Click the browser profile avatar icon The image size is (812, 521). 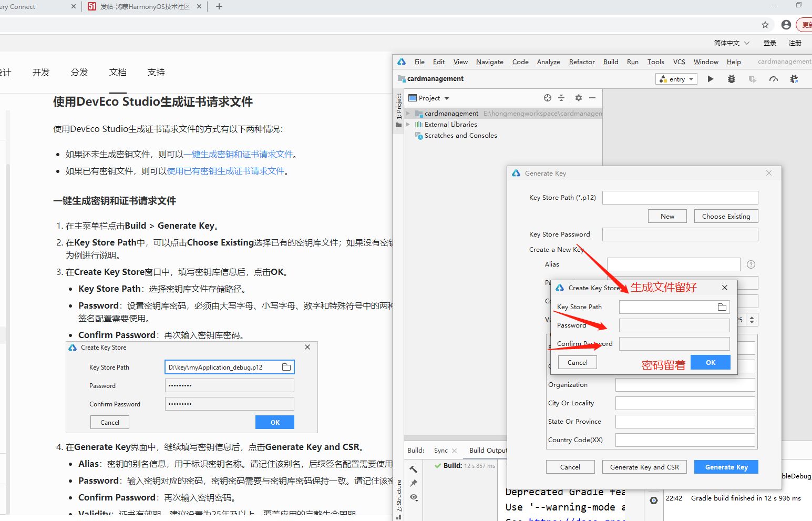click(786, 25)
